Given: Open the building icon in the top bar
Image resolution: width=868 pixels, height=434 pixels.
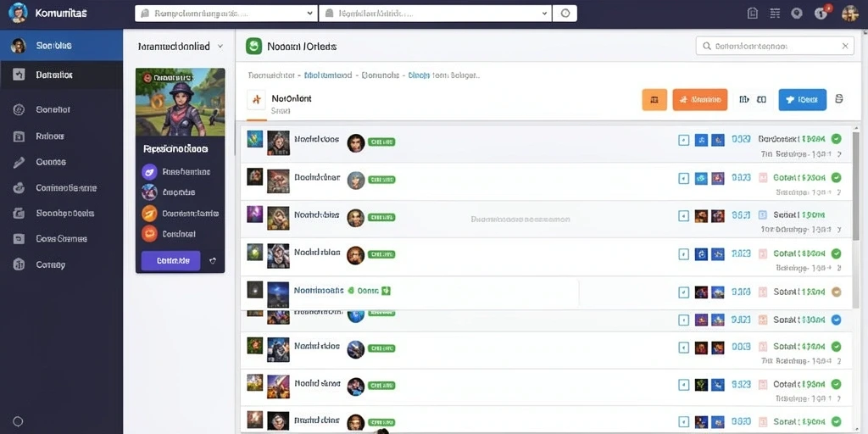Looking at the screenshot, I should point(753,14).
